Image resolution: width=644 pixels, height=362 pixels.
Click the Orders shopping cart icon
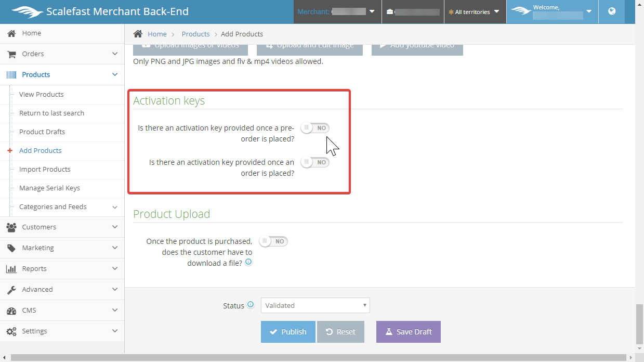(x=11, y=54)
